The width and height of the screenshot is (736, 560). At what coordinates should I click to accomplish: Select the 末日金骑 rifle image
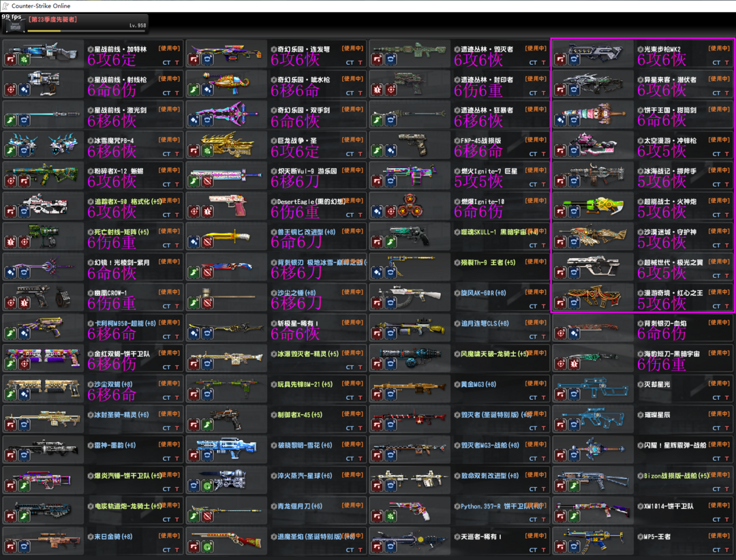[x=43, y=541]
